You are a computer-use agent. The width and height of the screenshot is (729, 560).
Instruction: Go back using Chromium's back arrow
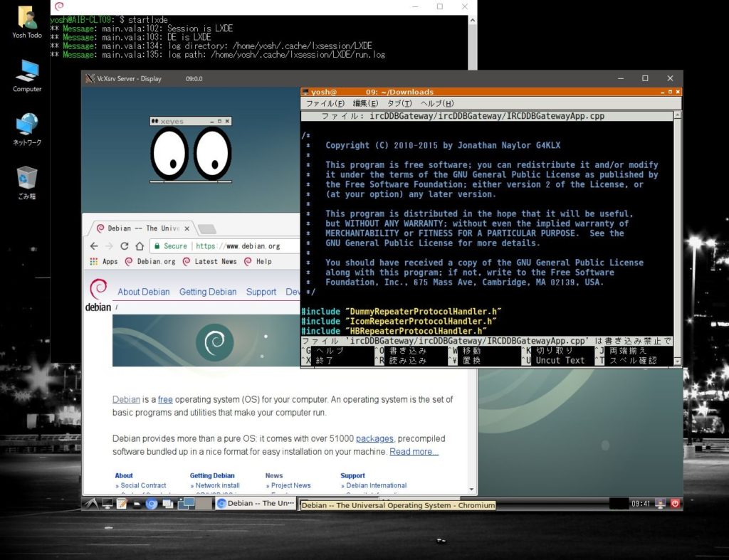coord(94,246)
